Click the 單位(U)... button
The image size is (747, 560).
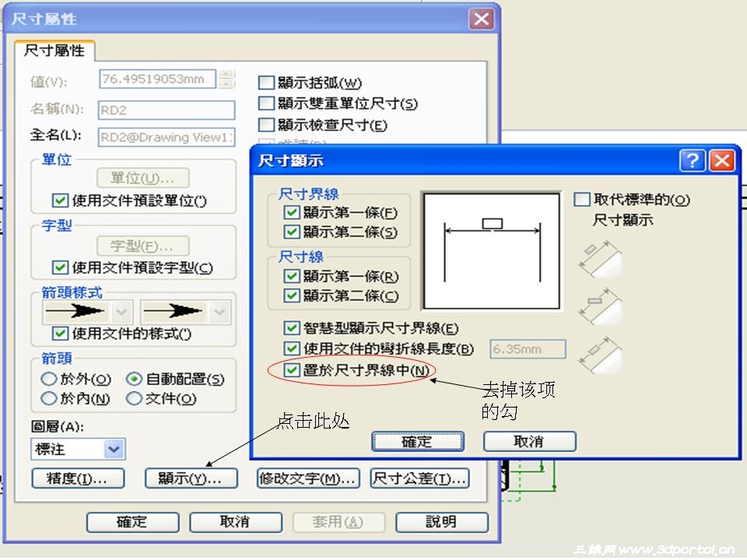143,178
